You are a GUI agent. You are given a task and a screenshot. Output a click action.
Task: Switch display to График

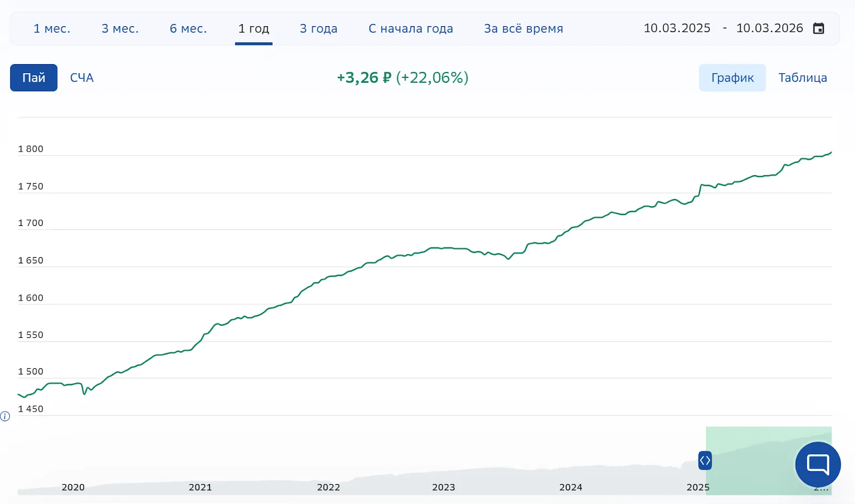pos(732,77)
